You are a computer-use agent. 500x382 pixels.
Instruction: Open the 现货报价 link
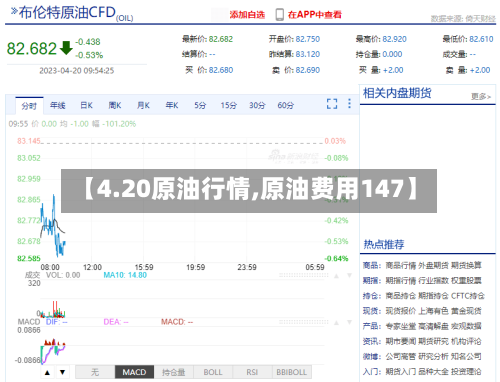click(x=401, y=311)
